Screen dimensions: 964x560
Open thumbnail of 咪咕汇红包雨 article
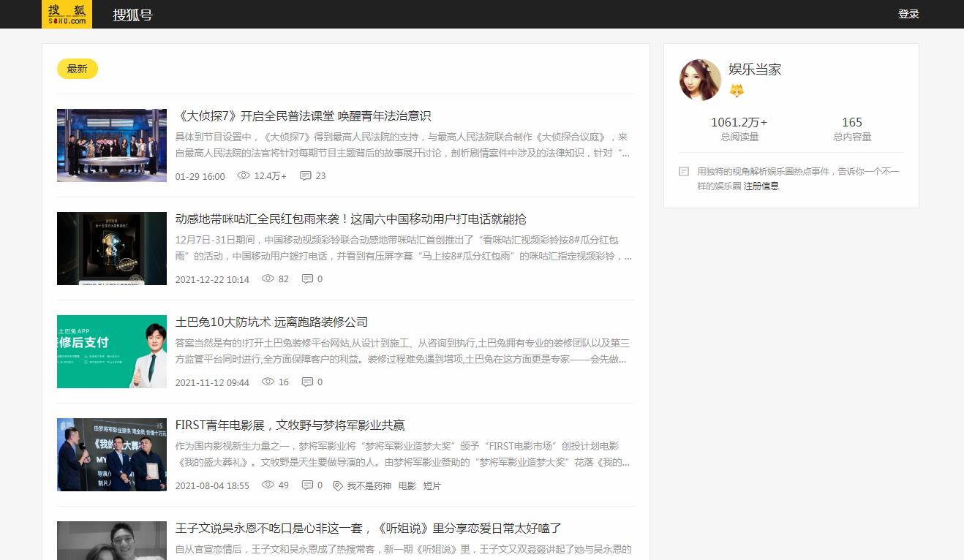point(112,249)
